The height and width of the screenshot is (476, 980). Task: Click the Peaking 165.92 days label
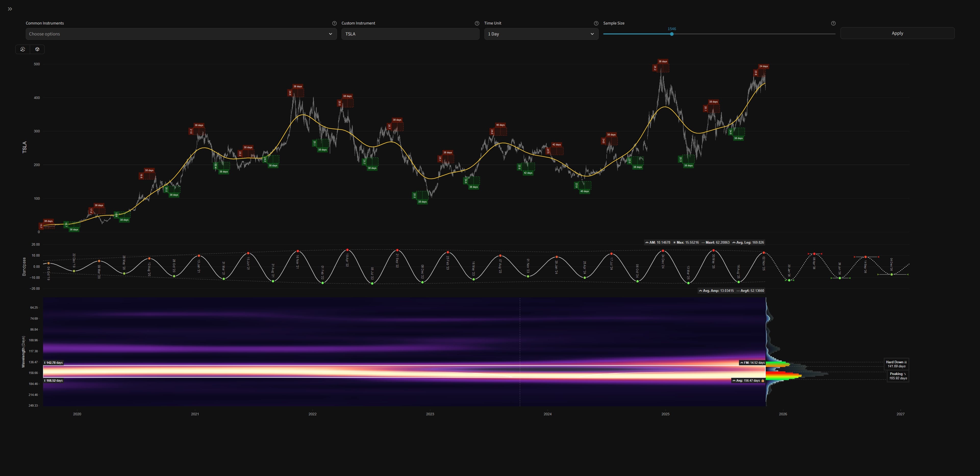tap(898, 376)
